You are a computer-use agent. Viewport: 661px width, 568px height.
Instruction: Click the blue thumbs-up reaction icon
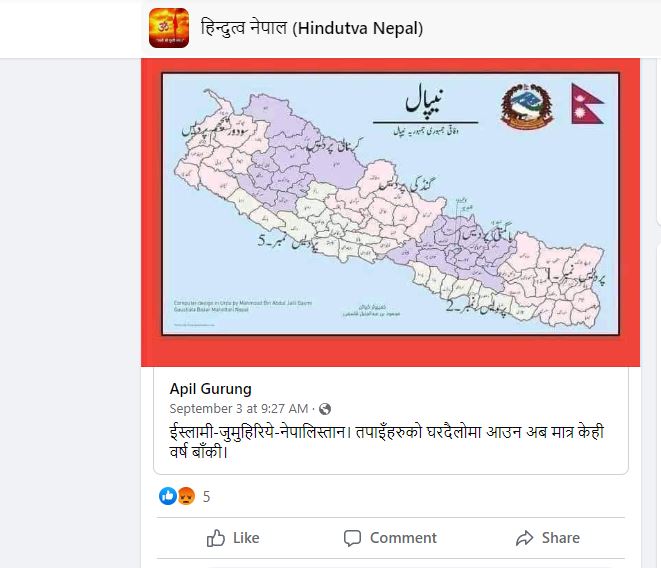point(168,496)
